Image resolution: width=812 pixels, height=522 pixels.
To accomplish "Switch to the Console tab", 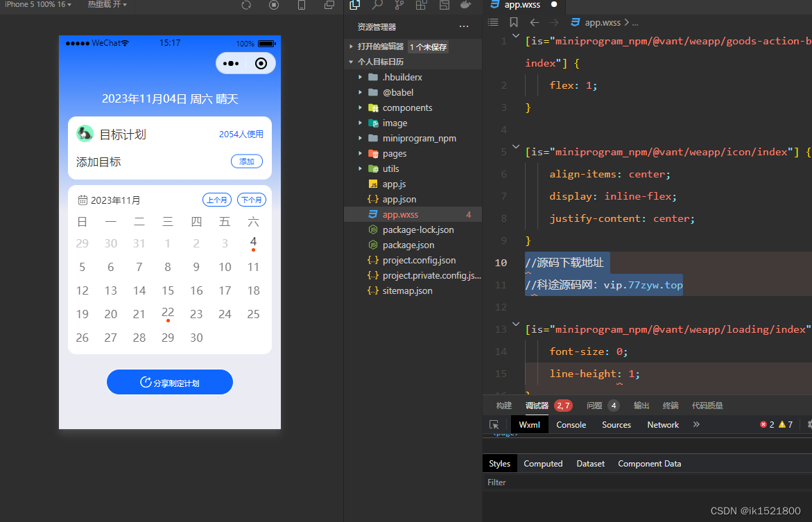I will pyautogui.click(x=571, y=425).
